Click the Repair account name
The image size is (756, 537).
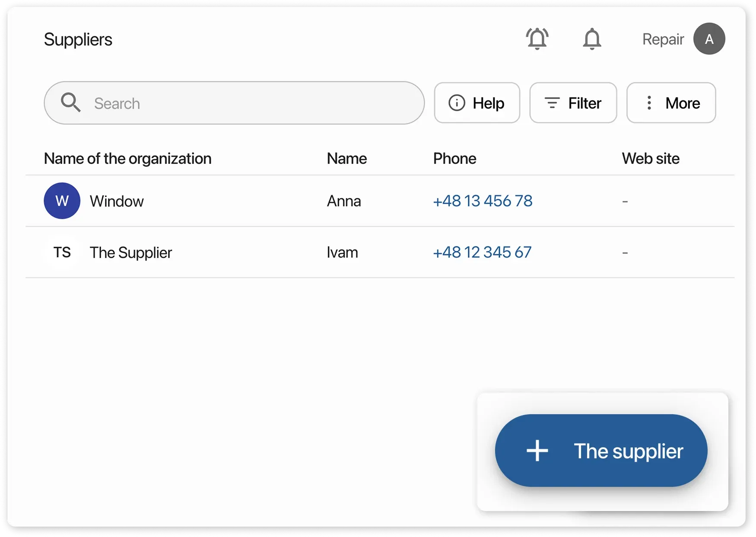tap(663, 38)
